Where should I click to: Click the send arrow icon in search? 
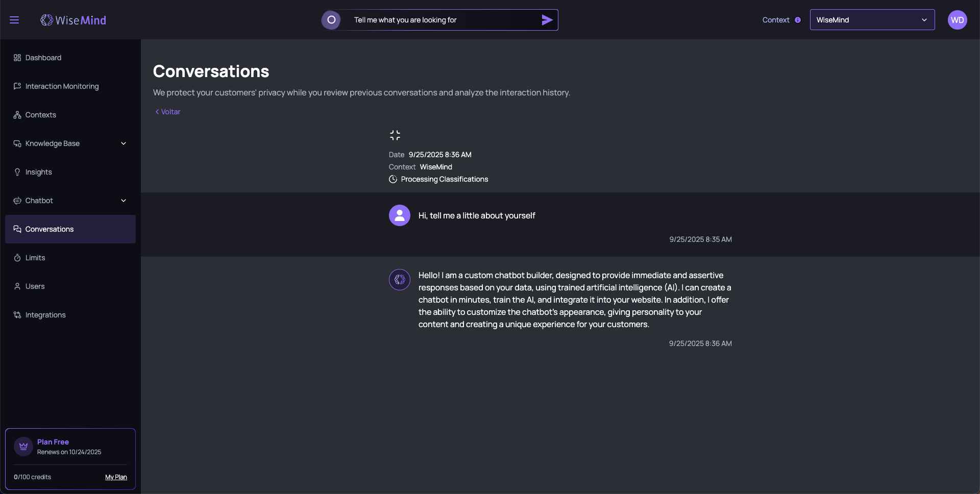(x=547, y=20)
